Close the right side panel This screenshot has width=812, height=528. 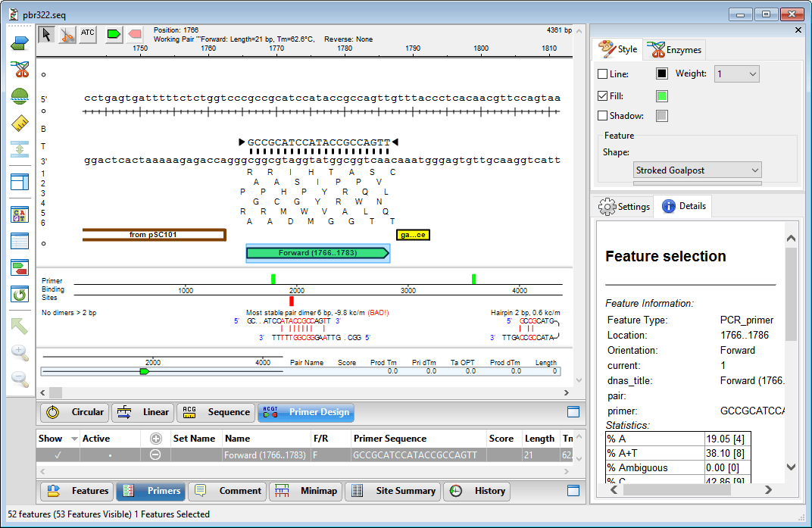pyautogui.click(x=798, y=30)
